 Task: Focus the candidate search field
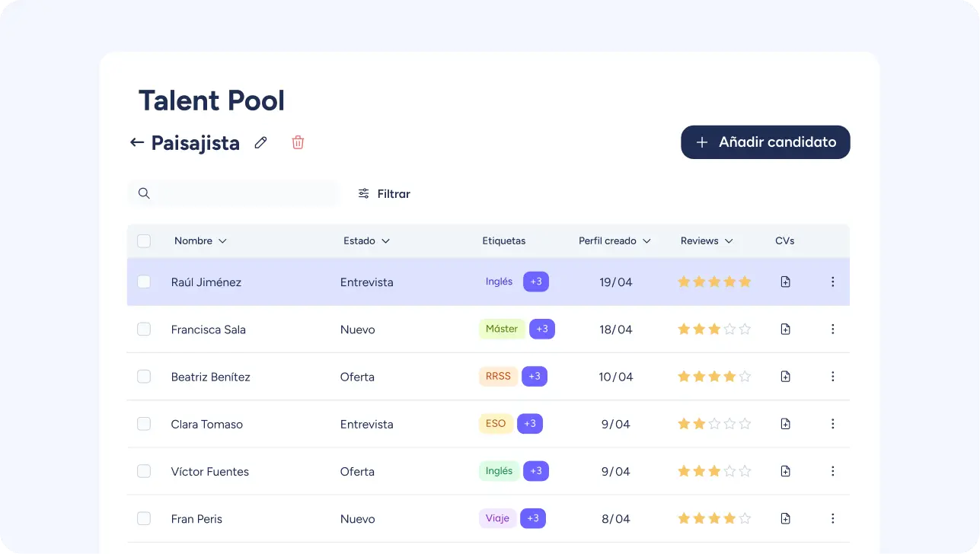pyautogui.click(x=233, y=193)
